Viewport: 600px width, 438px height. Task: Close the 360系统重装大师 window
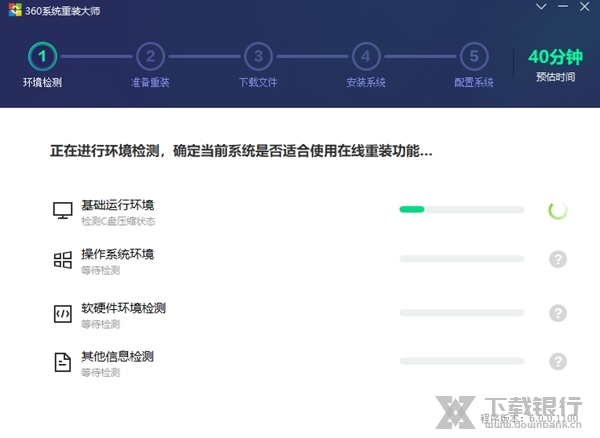click(x=584, y=7)
